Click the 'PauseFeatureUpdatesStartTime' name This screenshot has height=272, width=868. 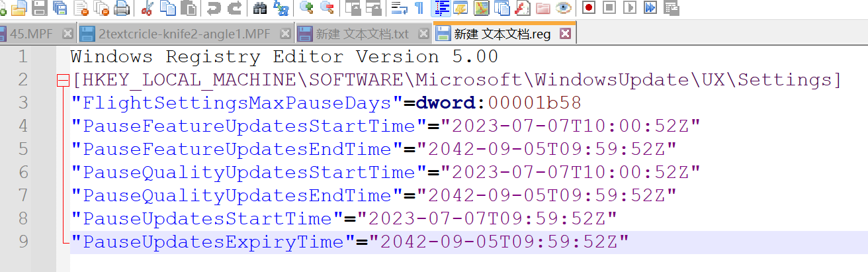click(249, 126)
